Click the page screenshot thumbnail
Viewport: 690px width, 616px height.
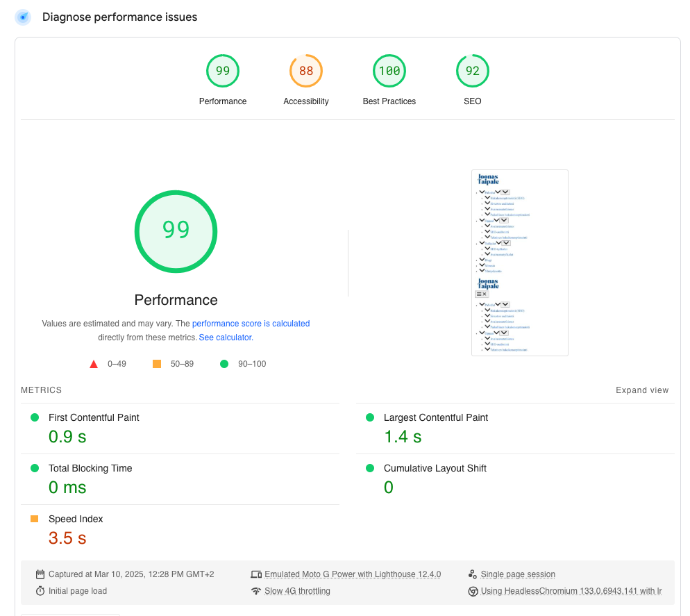click(x=519, y=263)
